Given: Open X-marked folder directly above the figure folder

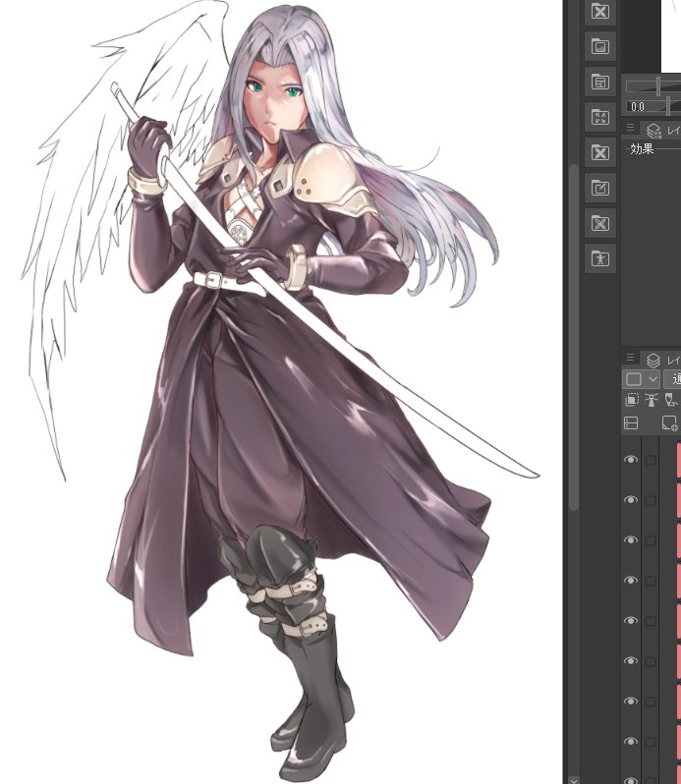Looking at the screenshot, I should 600,223.
